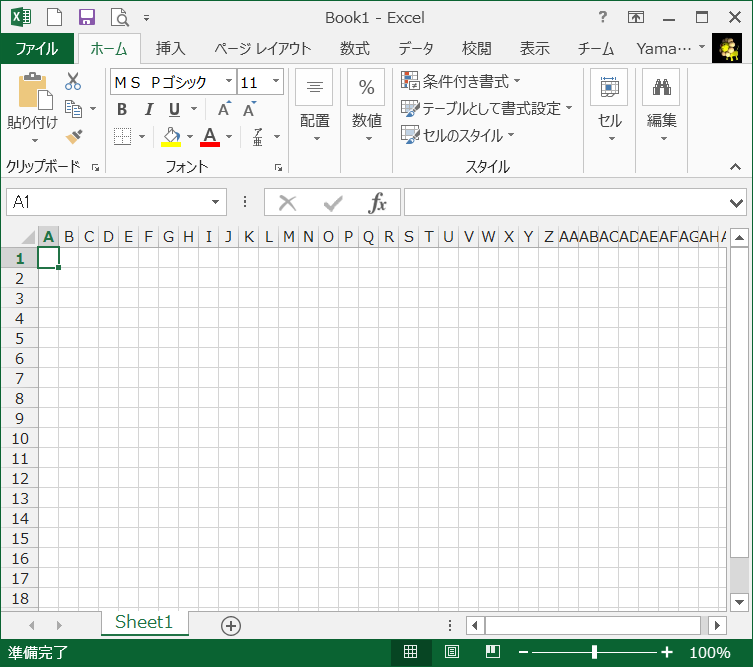Image resolution: width=753 pixels, height=667 pixels.
Task: Open the セル cells group
Action: point(609,106)
